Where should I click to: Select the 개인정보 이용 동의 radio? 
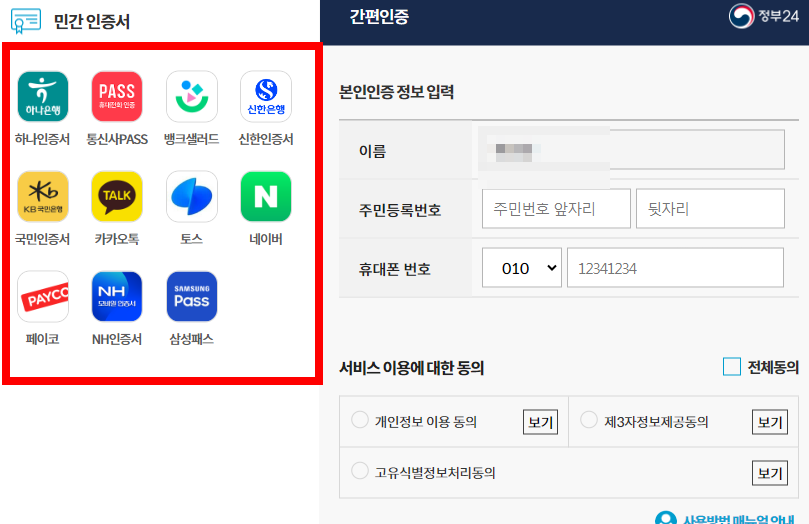pos(360,419)
